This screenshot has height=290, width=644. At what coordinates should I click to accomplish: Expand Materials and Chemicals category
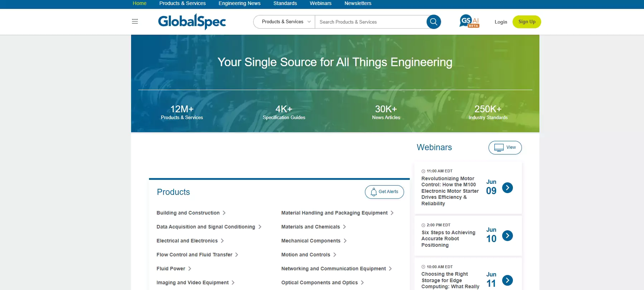pos(313,227)
